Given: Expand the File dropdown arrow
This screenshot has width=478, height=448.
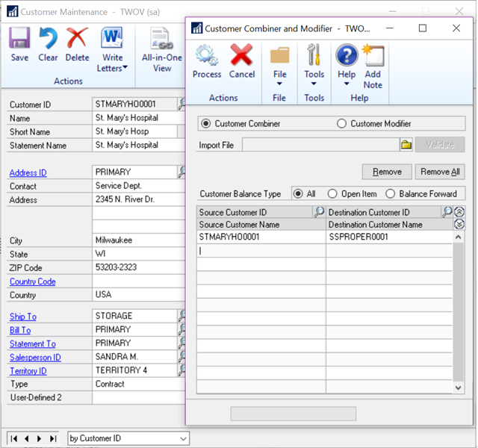Looking at the screenshot, I should click(279, 84).
